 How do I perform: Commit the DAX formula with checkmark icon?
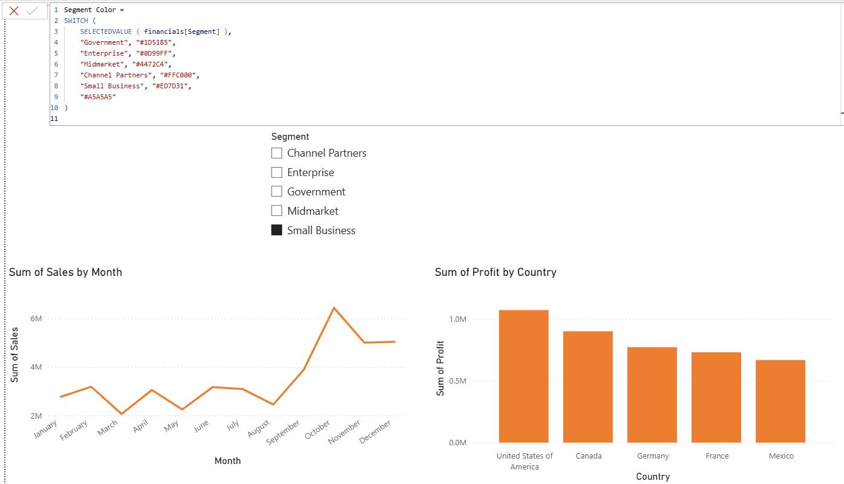point(32,11)
